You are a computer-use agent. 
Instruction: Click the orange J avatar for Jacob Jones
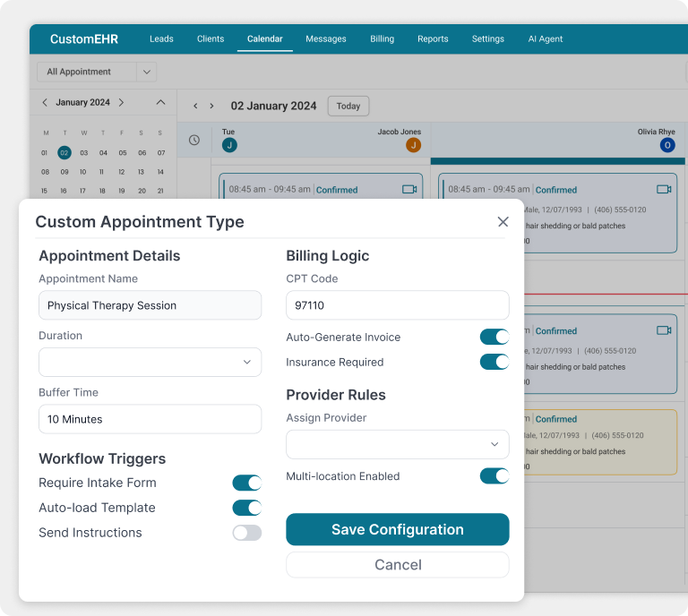[413, 145]
